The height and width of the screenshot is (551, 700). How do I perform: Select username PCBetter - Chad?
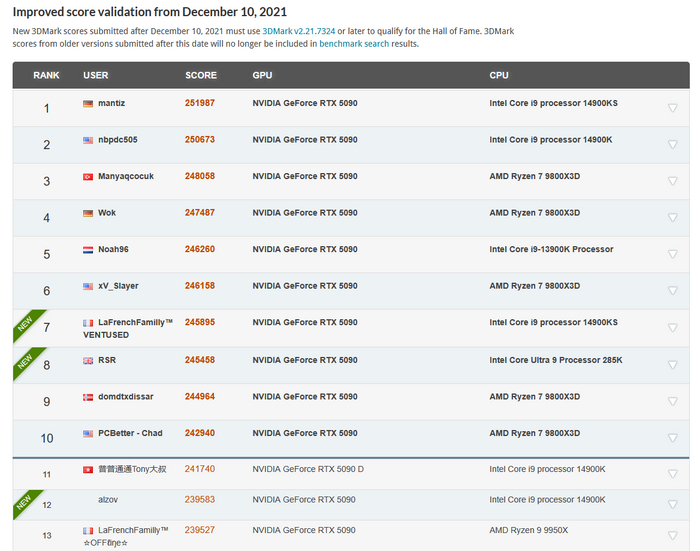pyautogui.click(x=130, y=434)
